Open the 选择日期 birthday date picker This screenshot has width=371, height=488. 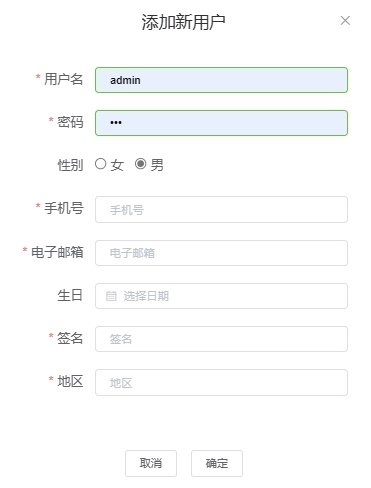click(x=221, y=296)
